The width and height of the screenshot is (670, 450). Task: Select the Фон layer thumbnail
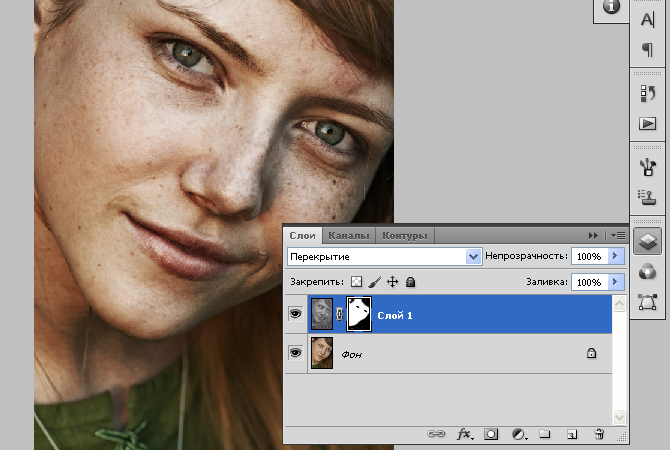click(x=322, y=353)
